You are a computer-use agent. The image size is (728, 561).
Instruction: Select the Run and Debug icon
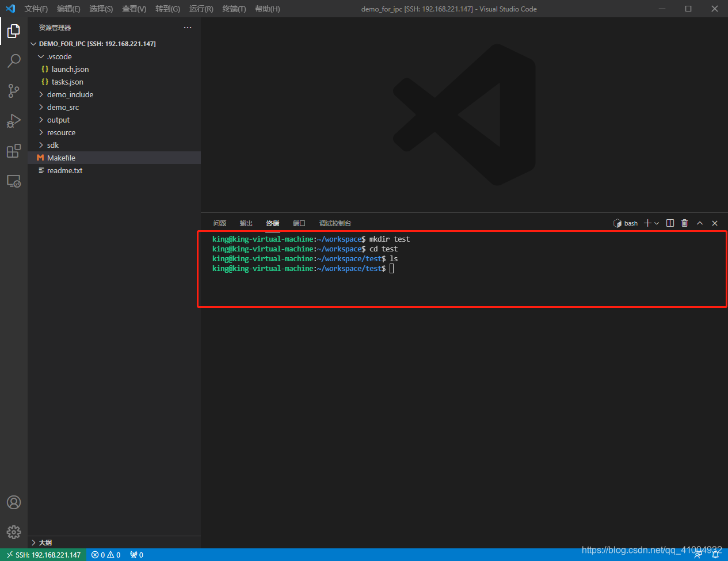coord(14,121)
